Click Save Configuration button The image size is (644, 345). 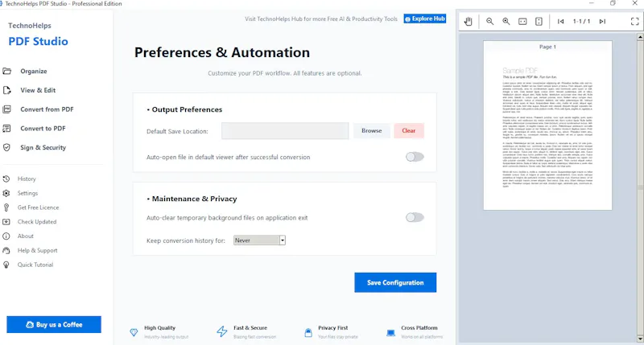click(x=395, y=282)
